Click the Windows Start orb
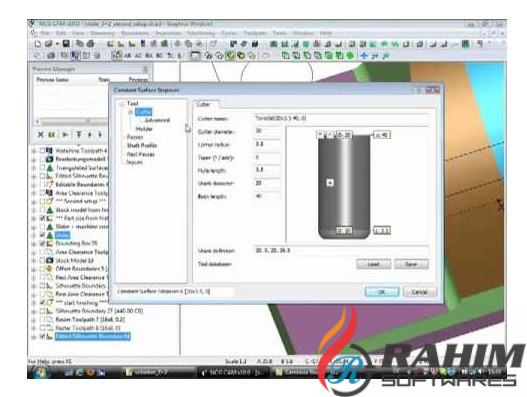This screenshot has width=527, height=397. [40, 371]
